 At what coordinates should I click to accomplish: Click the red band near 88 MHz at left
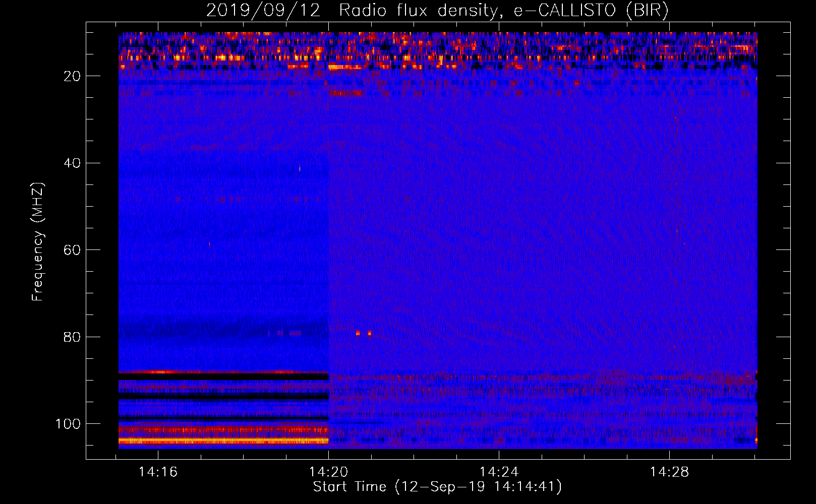click(x=223, y=372)
